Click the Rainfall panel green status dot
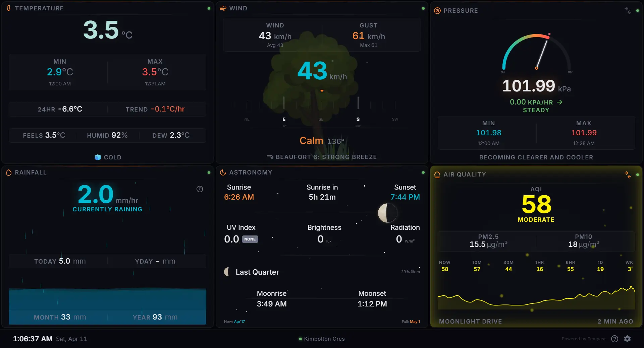This screenshot has height=348, width=644. pyautogui.click(x=209, y=172)
